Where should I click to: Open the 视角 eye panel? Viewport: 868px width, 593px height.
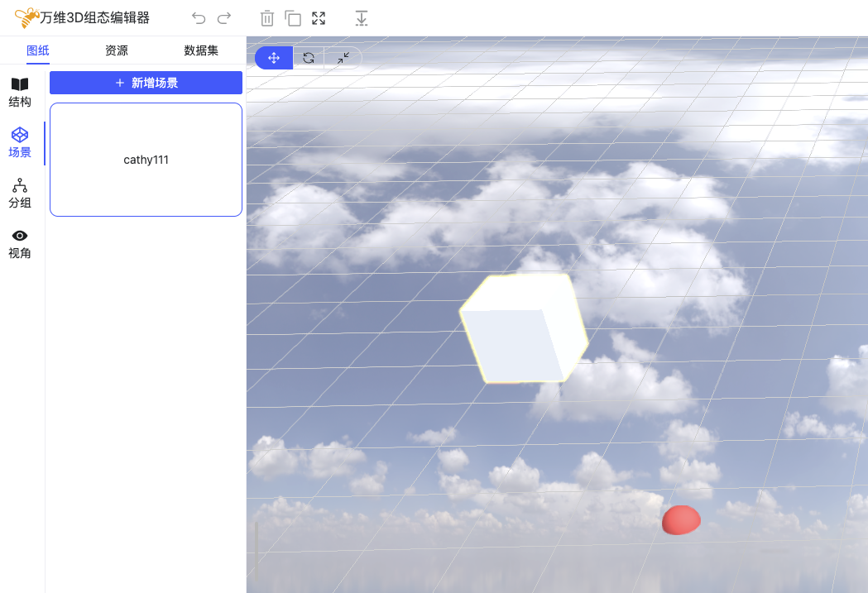pyautogui.click(x=20, y=244)
